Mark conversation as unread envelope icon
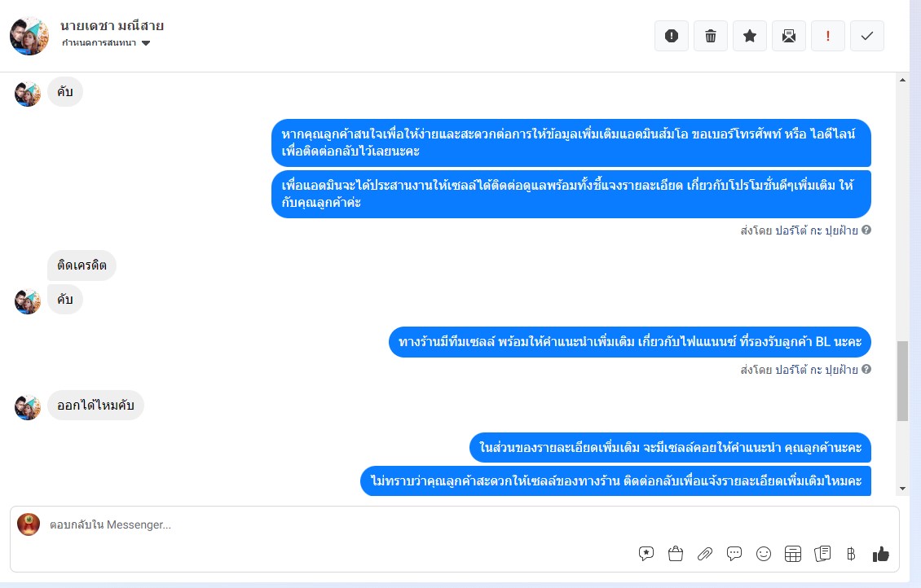This screenshot has height=588, width=921. (x=789, y=36)
